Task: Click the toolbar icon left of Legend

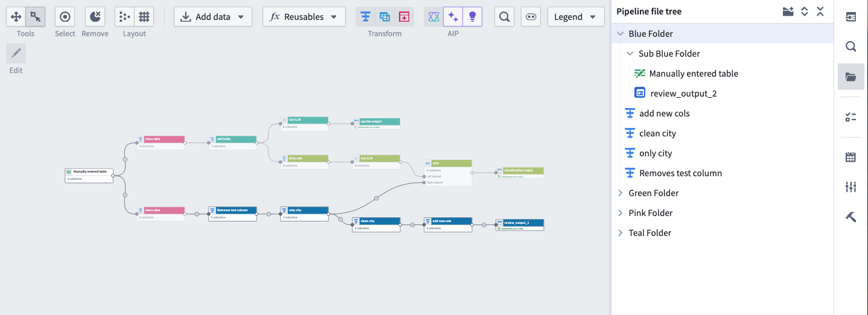Action: coord(531,17)
